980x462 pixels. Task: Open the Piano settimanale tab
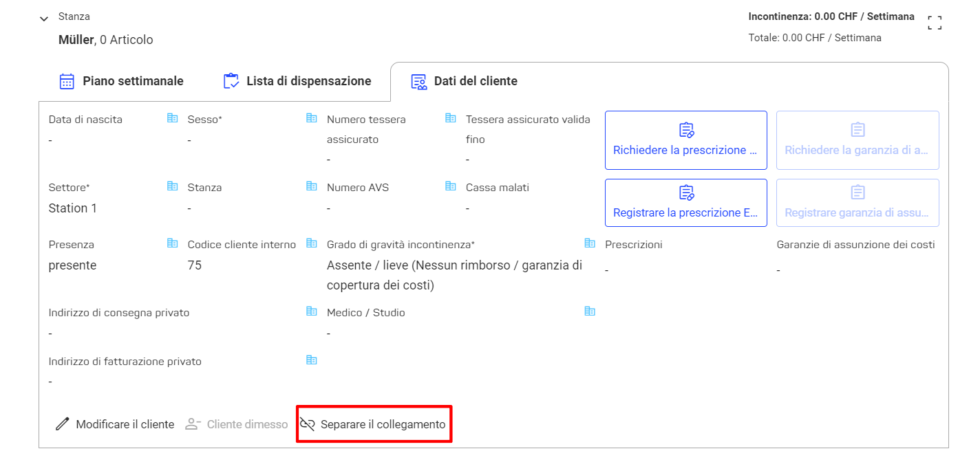pyautogui.click(x=121, y=81)
